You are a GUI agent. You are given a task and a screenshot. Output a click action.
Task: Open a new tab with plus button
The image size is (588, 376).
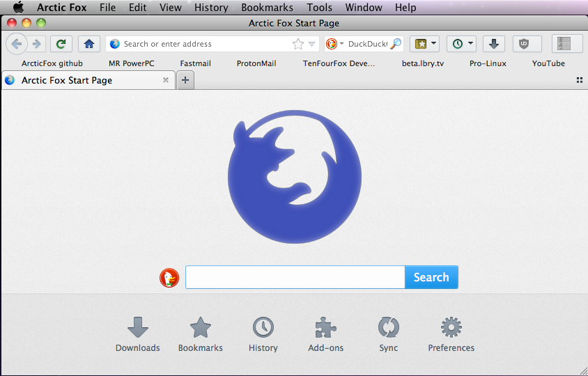pos(185,80)
